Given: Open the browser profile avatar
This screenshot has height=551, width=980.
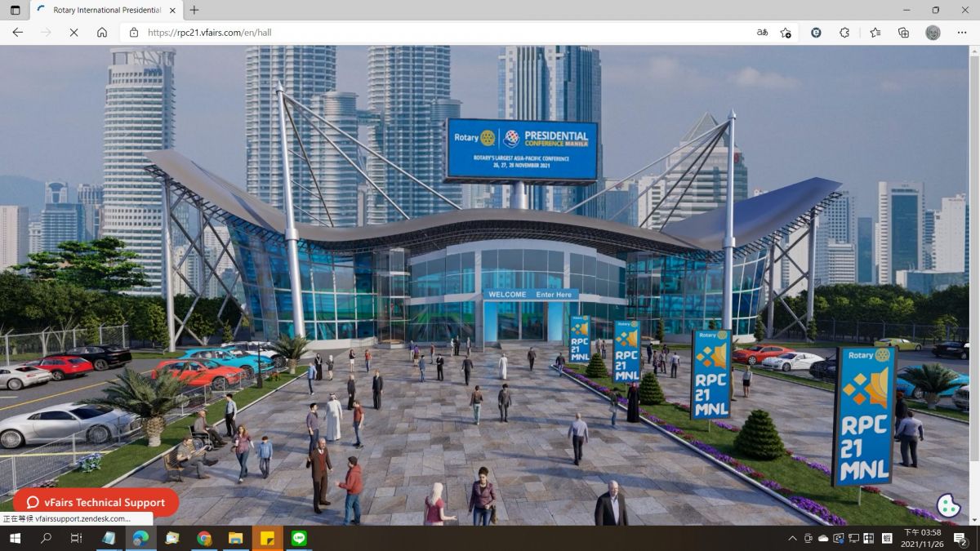Looking at the screenshot, I should click(933, 33).
